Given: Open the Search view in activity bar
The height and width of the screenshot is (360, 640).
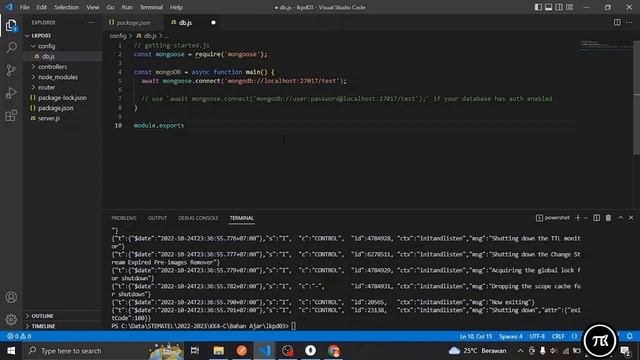Looking at the screenshot, I should (11, 47).
